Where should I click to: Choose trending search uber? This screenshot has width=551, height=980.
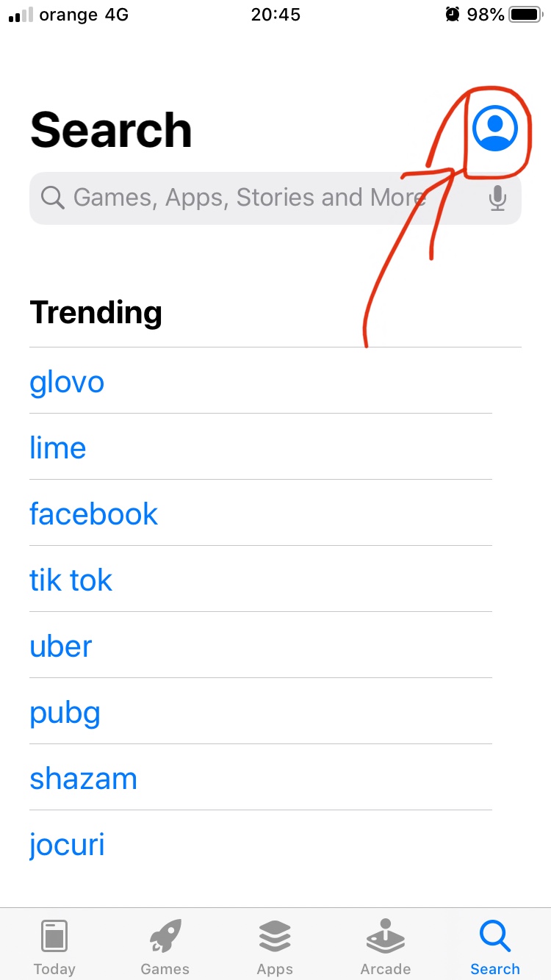[60, 646]
